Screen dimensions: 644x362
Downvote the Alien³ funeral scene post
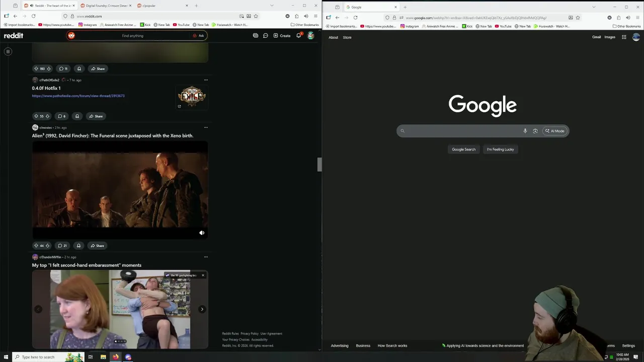[x=47, y=246]
